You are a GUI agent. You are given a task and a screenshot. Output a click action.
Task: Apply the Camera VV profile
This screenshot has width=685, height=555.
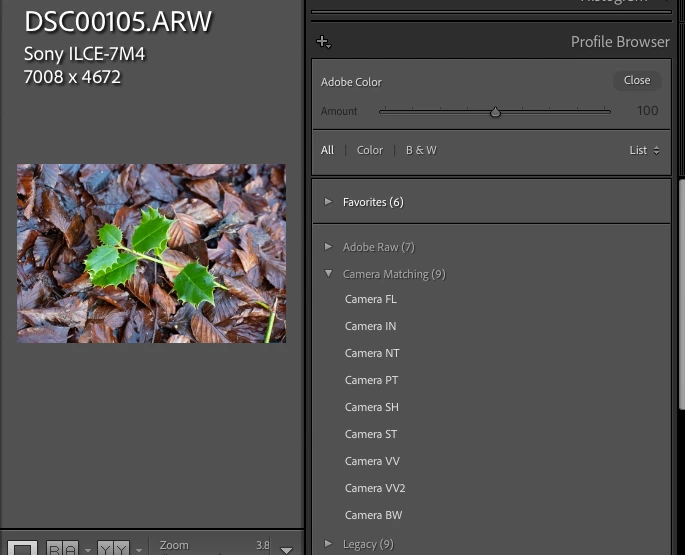(372, 461)
